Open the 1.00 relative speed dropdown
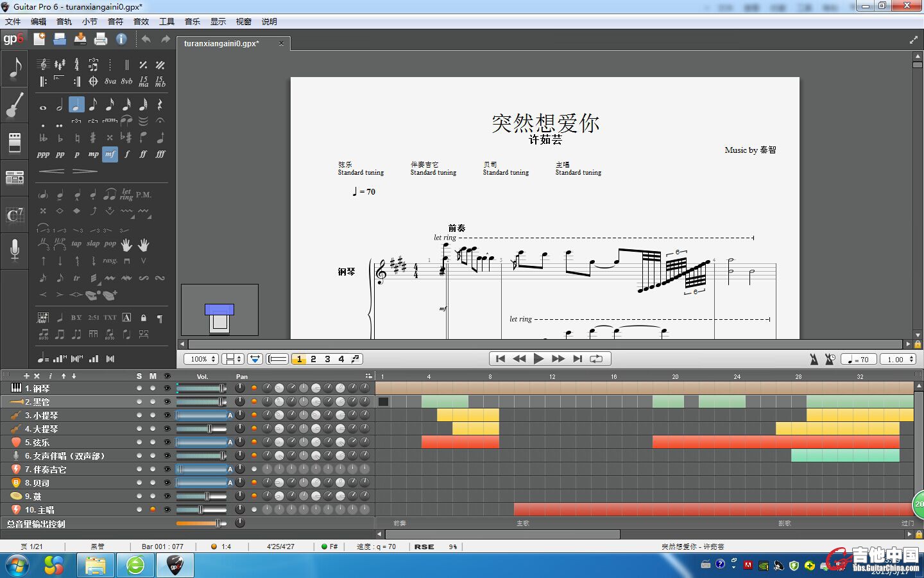This screenshot has width=924, height=578. [898, 360]
